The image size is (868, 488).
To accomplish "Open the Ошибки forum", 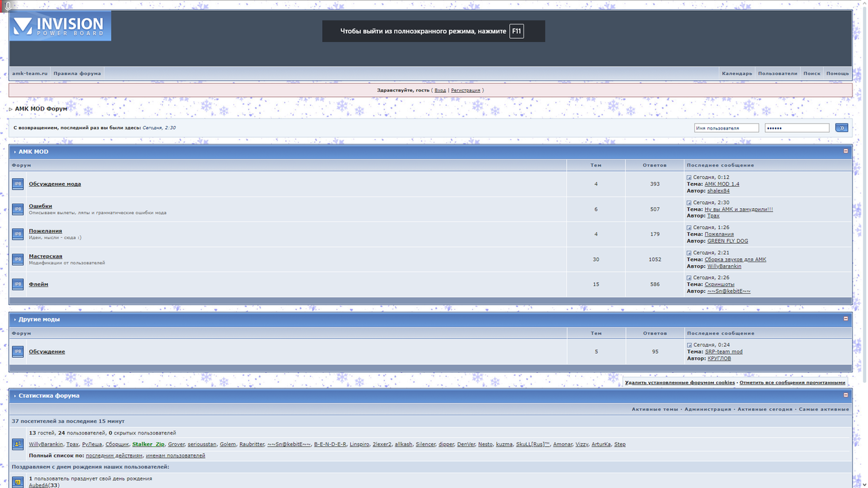I will tap(40, 206).
